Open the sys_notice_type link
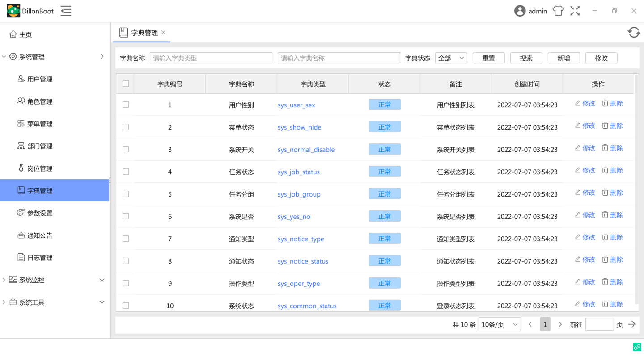This screenshot has width=644, height=356. point(301,239)
